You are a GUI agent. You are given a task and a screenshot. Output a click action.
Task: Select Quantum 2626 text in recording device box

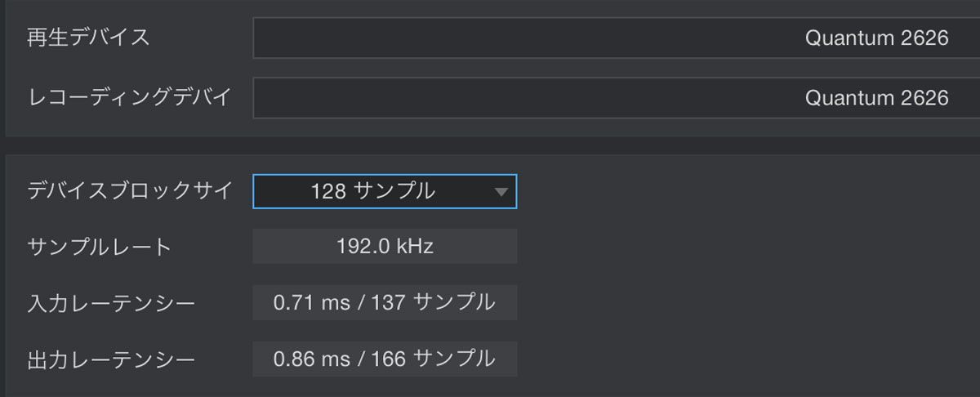(x=876, y=98)
